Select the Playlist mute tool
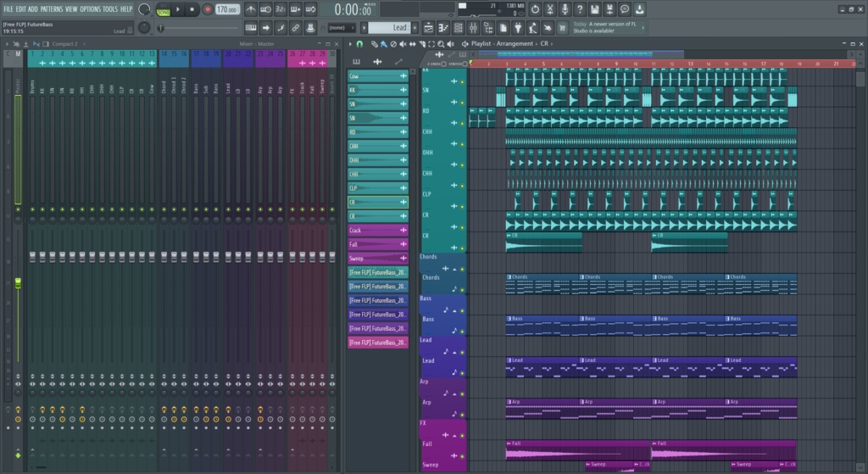The height and width of the screenshot is (474, 868). click(x=403, y=44)
